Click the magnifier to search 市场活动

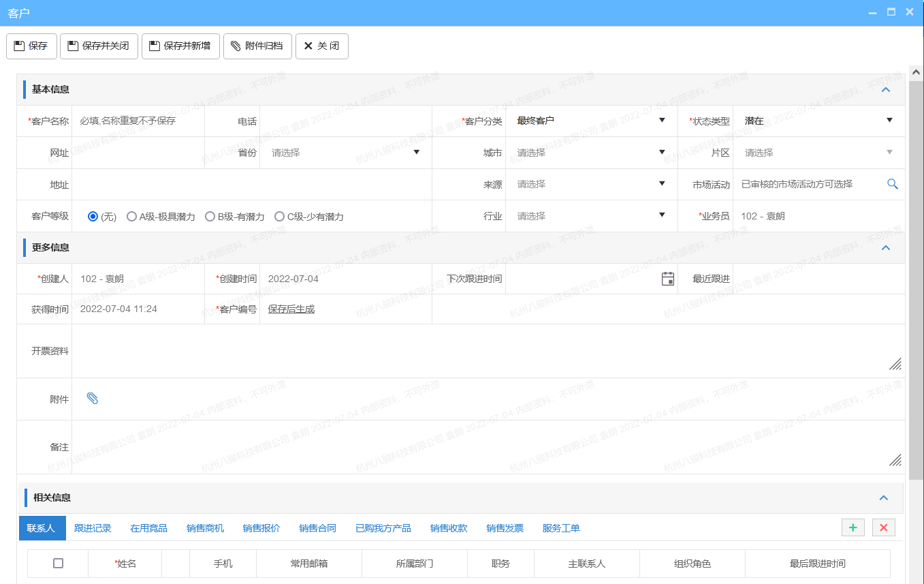(892, 184)
